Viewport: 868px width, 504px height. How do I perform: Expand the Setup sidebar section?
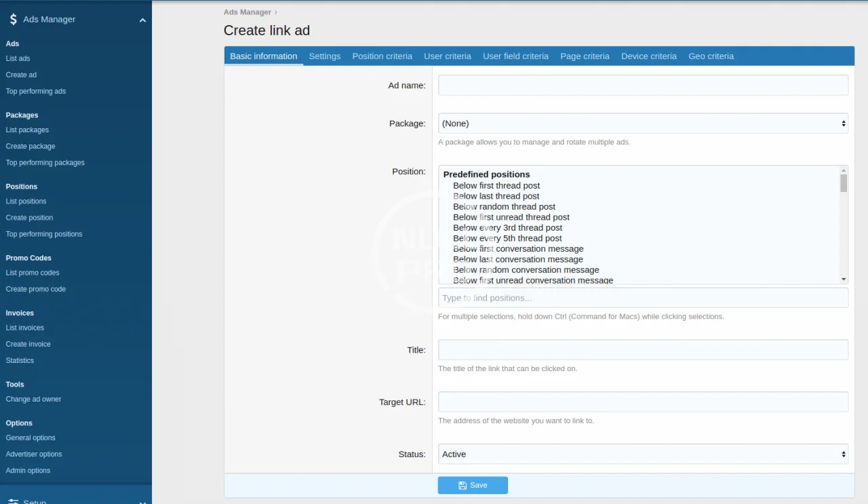pos(142,502)
